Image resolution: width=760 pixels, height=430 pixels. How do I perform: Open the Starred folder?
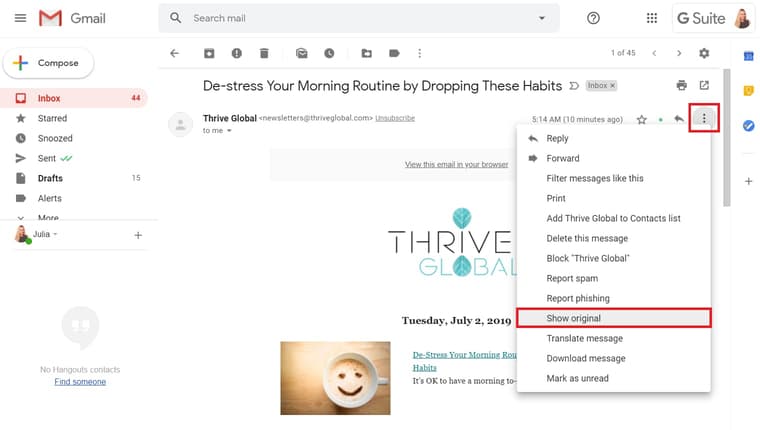(74, 118)
